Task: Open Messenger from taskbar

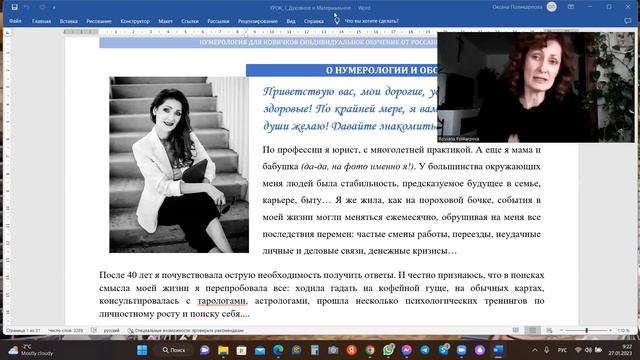Action: pyautogui.click(x=407, y=350)
